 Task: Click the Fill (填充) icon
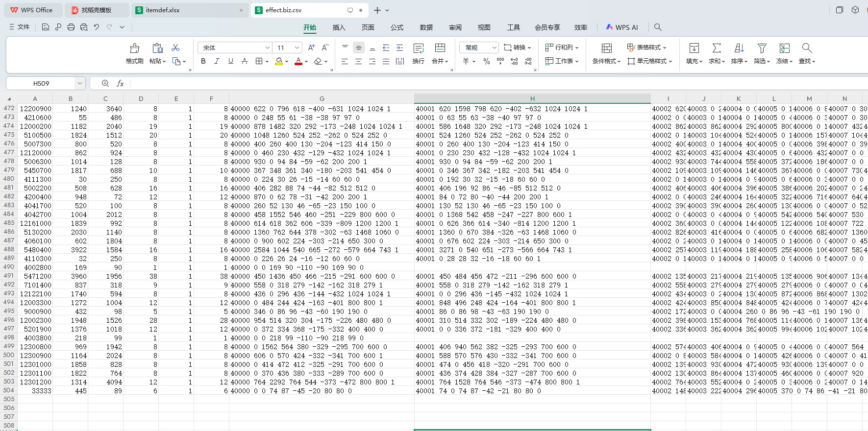694,48
